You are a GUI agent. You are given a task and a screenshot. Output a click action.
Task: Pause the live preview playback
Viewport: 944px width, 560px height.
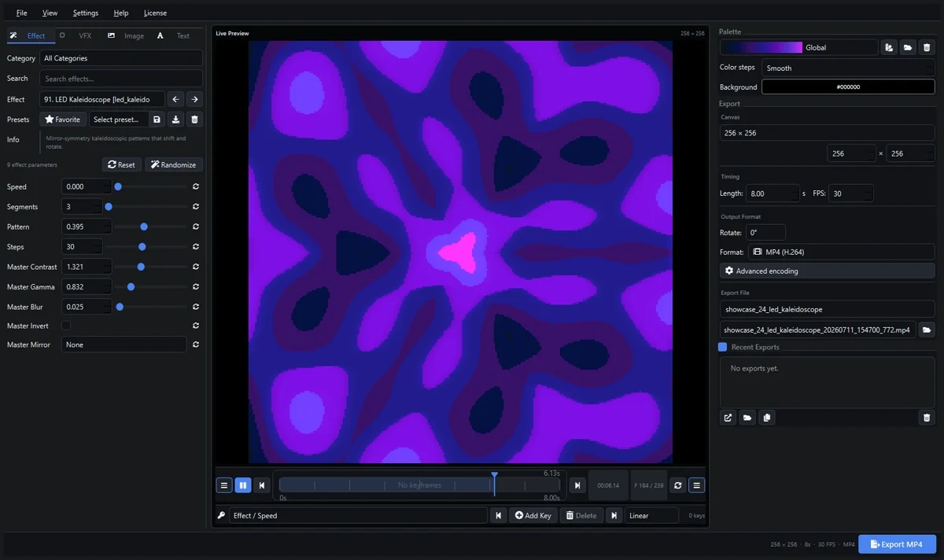243,485
